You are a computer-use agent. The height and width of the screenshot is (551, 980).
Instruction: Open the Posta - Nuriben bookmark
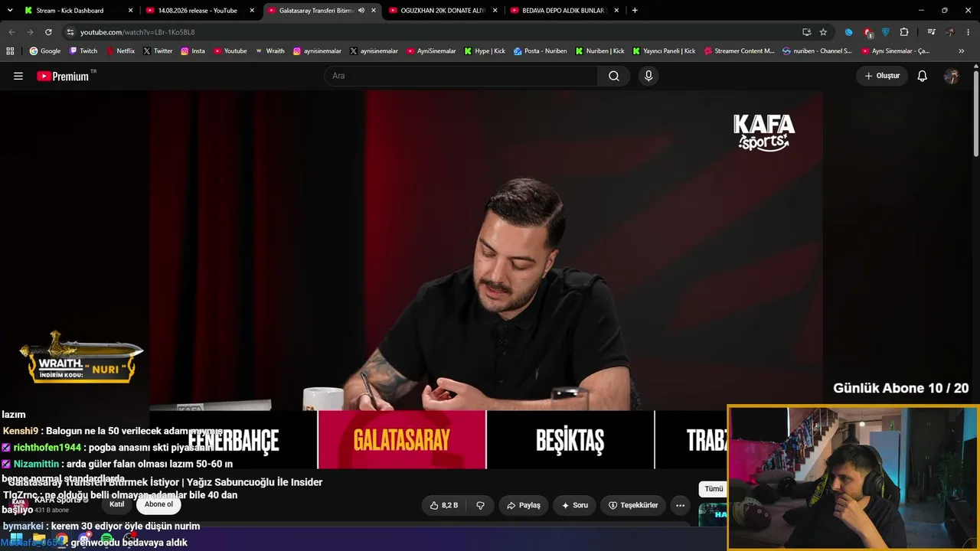[x=540, y=51]
